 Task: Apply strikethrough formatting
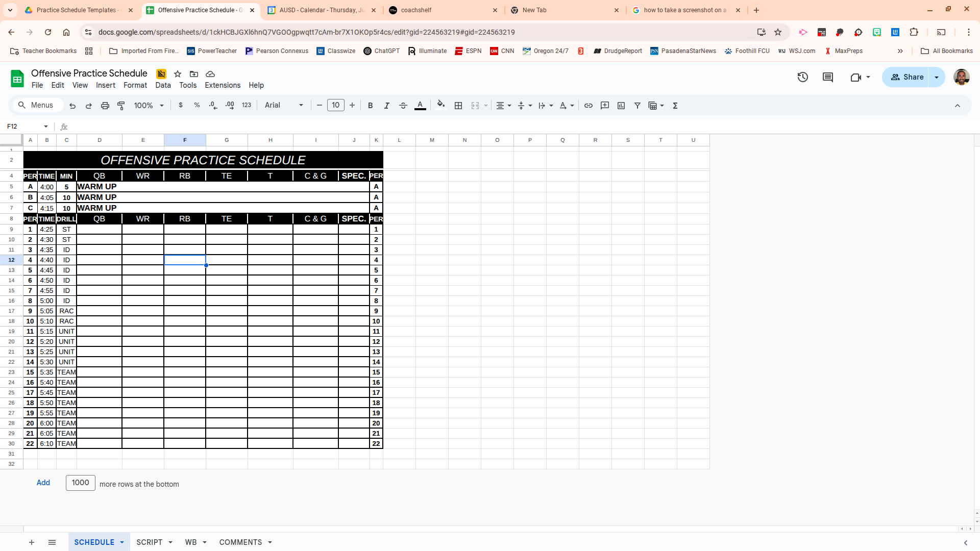(403, 106)
